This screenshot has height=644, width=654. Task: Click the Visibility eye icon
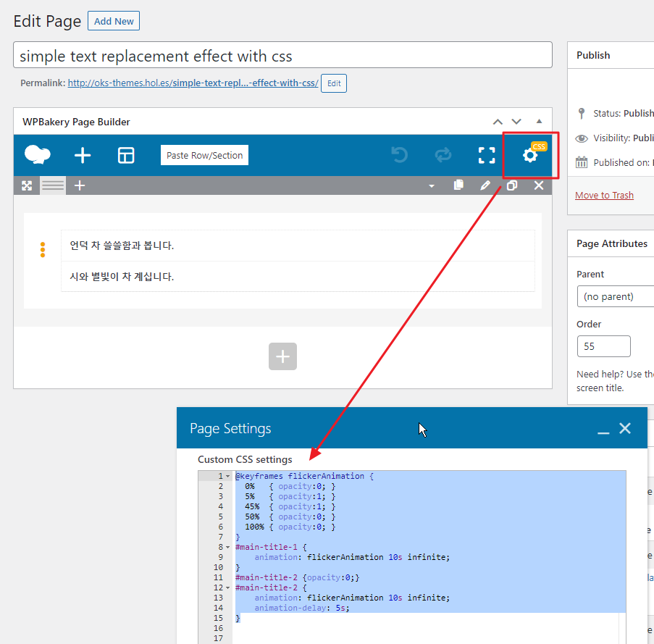coord(582,138)
